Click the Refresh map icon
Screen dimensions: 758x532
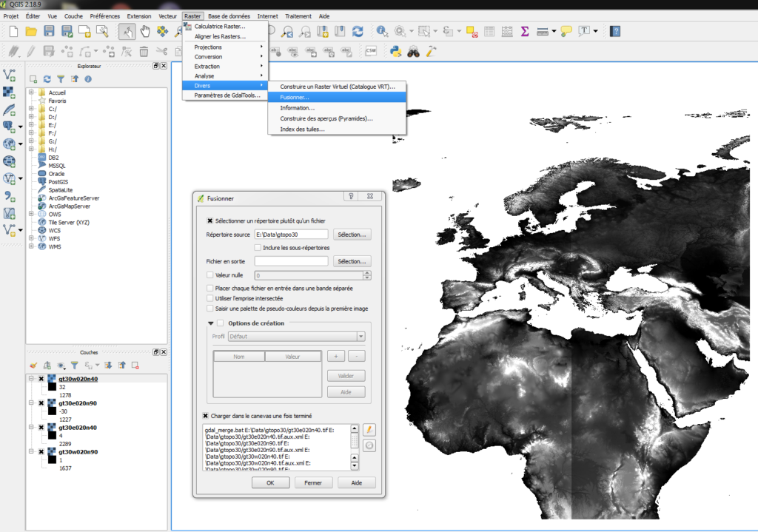click(358, 31)
